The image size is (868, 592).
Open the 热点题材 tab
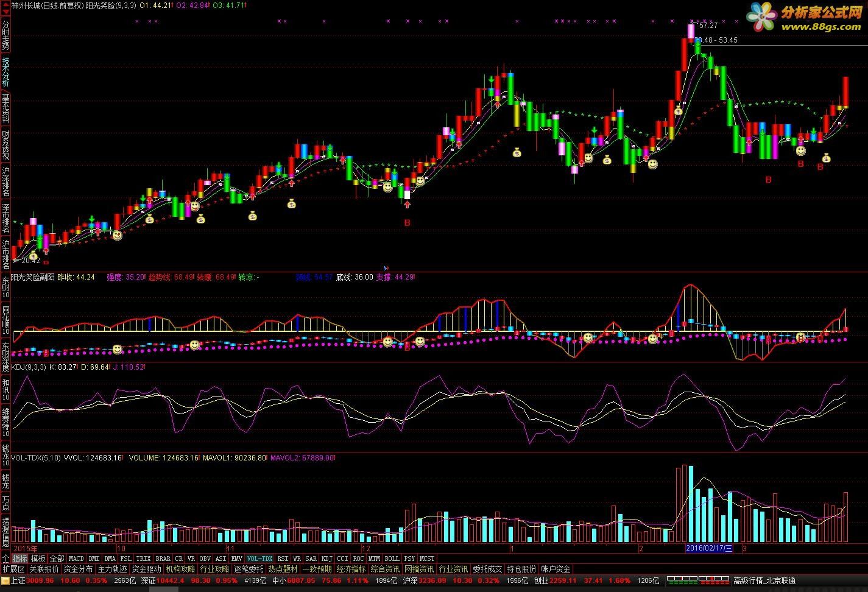283,569
